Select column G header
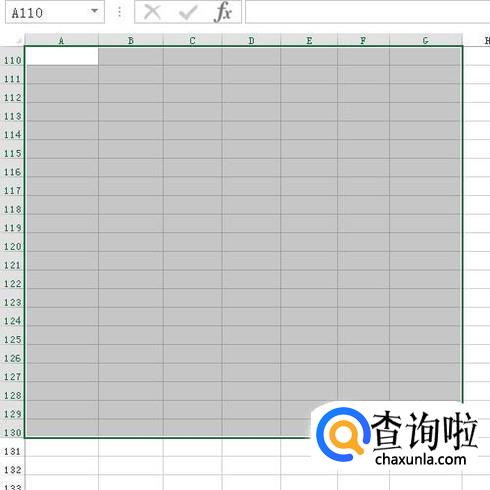This screenshot has width=490, height=490. click(x=426, y=40)
